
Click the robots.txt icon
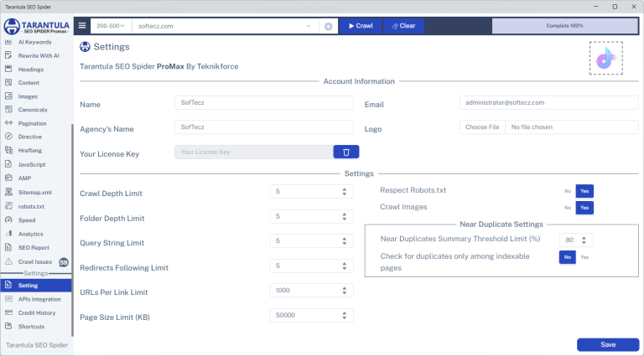coord(8,206)
